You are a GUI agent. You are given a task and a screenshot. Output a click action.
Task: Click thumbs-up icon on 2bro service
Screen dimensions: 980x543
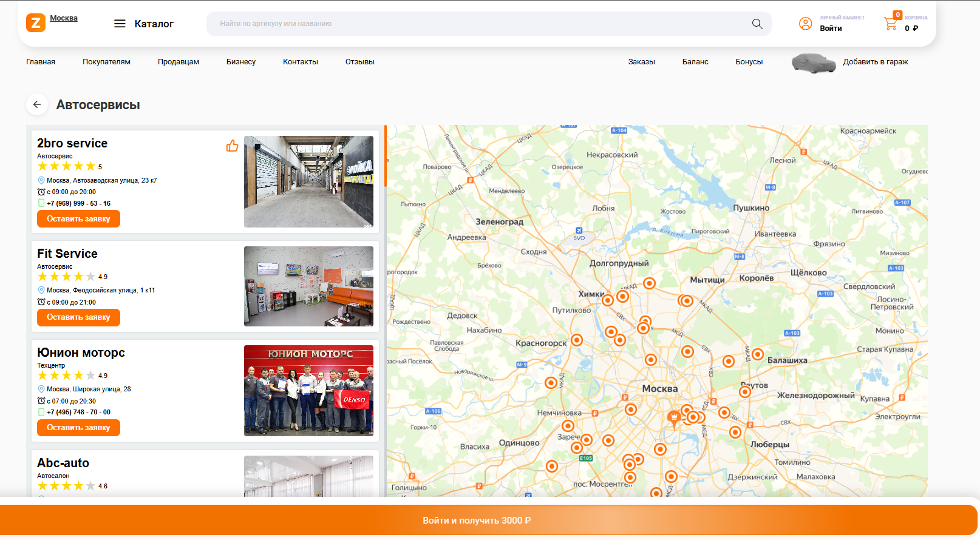point(232,146)
